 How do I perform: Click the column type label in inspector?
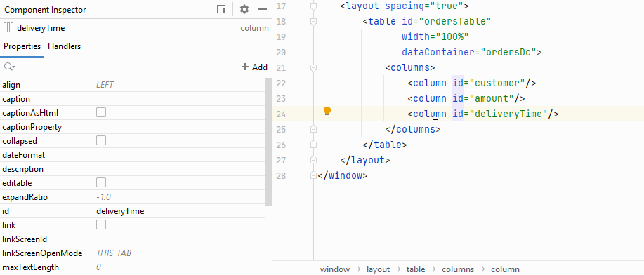255,28
